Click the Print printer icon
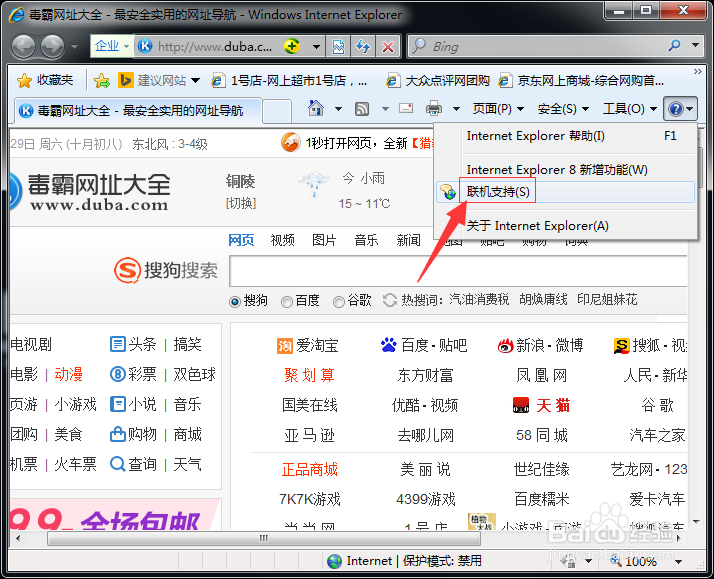This screenshot has width=714, height=579. (434, 109)
